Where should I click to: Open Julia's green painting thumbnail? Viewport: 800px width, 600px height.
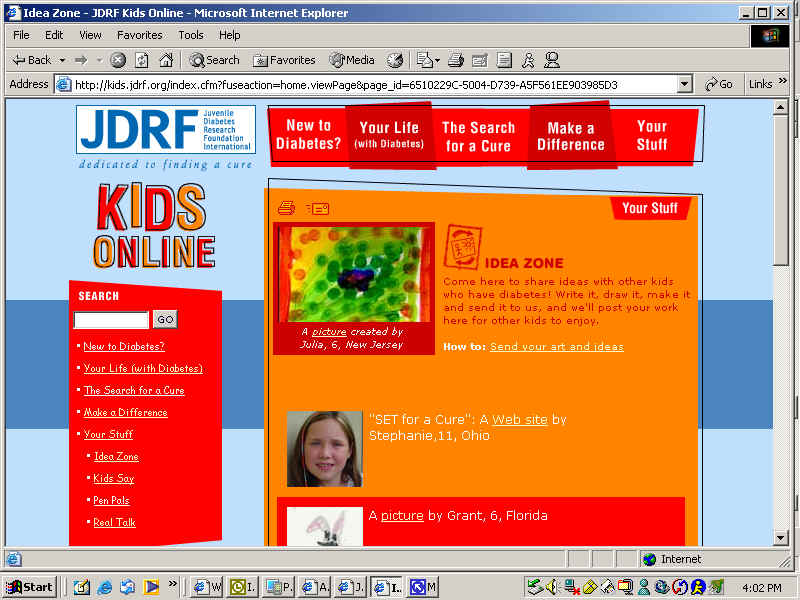[354, 274]
